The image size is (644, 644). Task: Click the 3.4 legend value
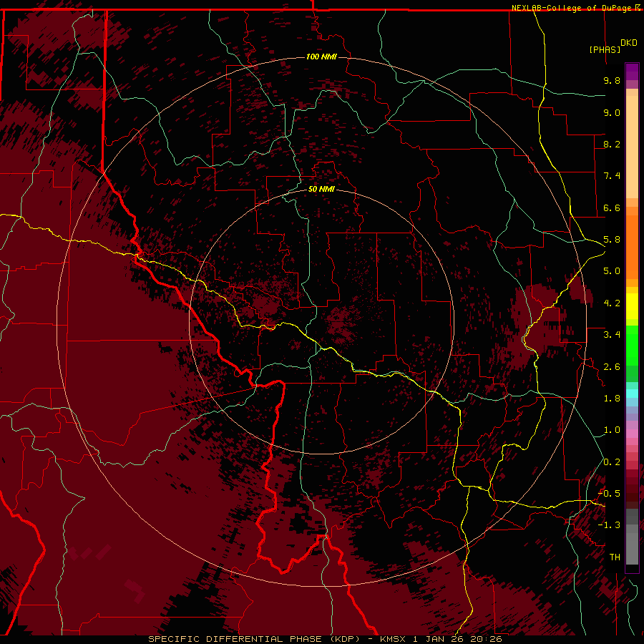coord(612,335)
